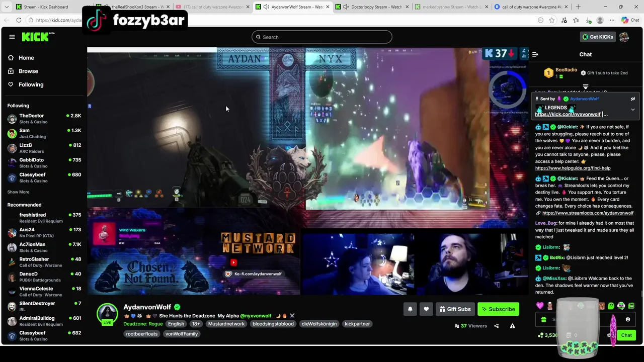Click gift icon in chat input
The width and height of the screenshot is (644, 362).
(x=544, y=319)
